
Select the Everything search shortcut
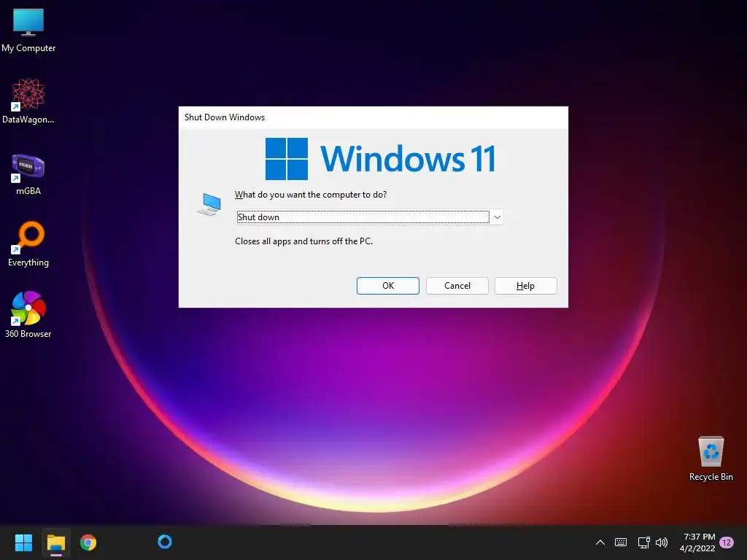click(x=28, y=244)
